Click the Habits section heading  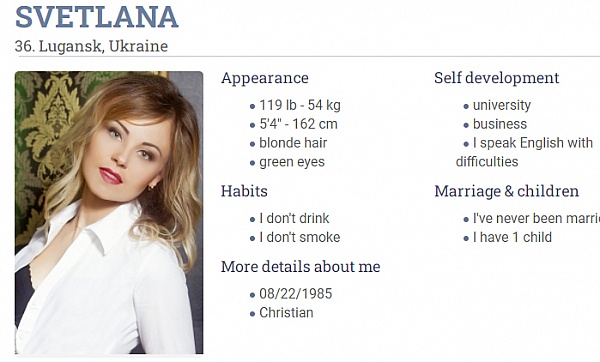[244, 191]
